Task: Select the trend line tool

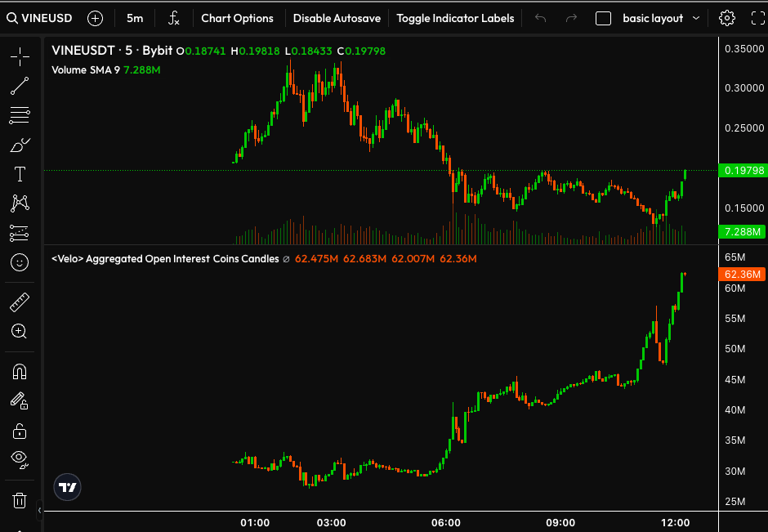Action: pyautogui.click(x=20, y=86)
